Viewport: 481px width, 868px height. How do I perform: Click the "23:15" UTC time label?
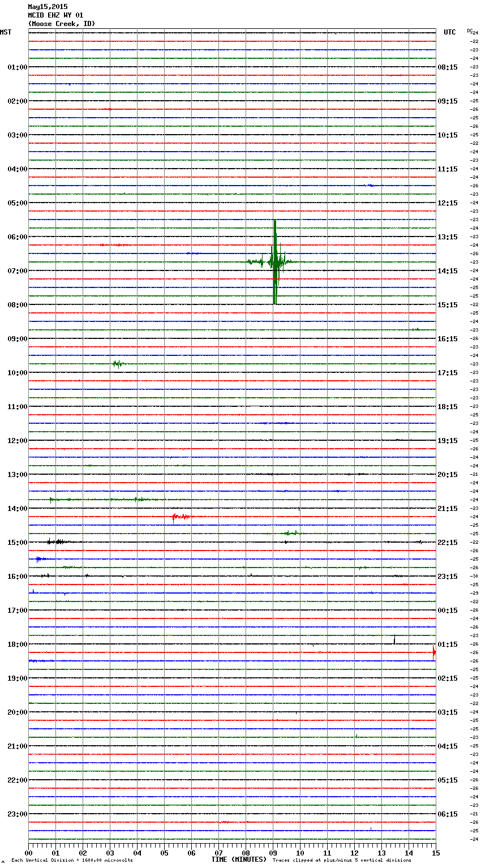coord(448,577)
